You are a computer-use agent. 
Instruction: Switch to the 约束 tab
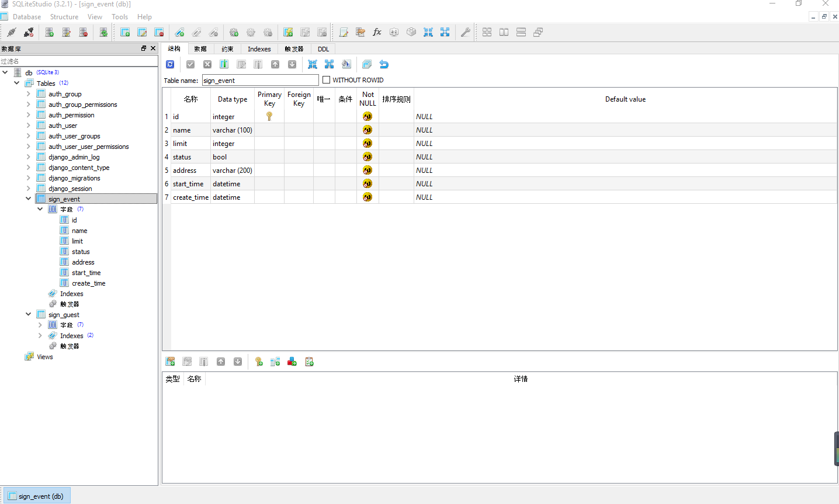coord(228,49)
